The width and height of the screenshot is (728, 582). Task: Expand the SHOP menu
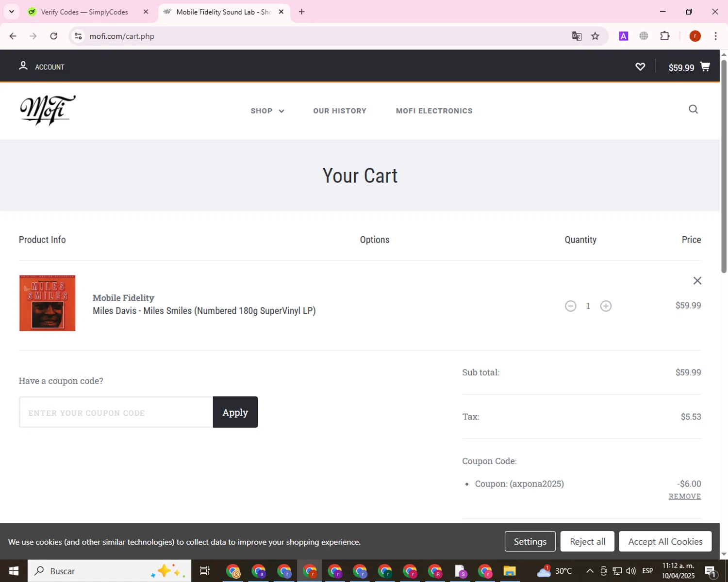(x=267, y=111)
